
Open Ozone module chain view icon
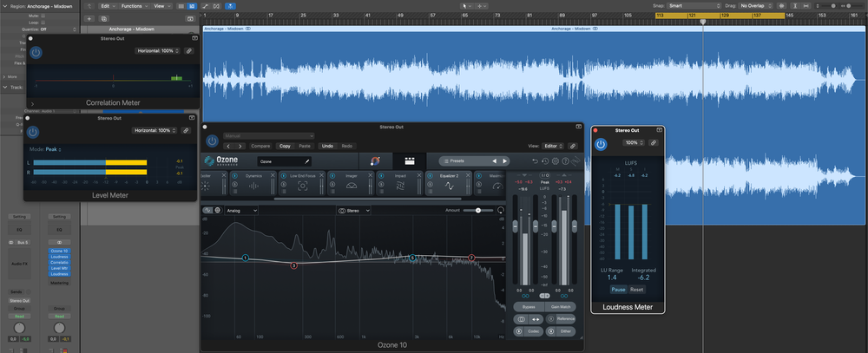pos(410,161)
